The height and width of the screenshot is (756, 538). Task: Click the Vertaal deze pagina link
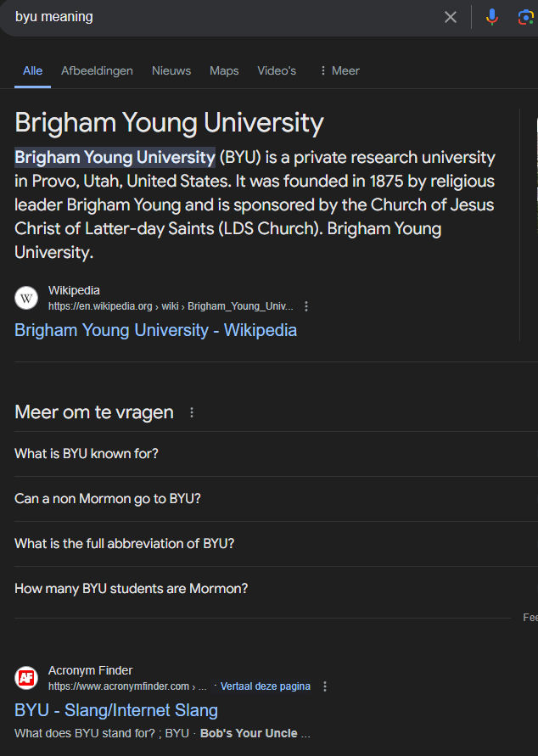[x=265, y=686]
